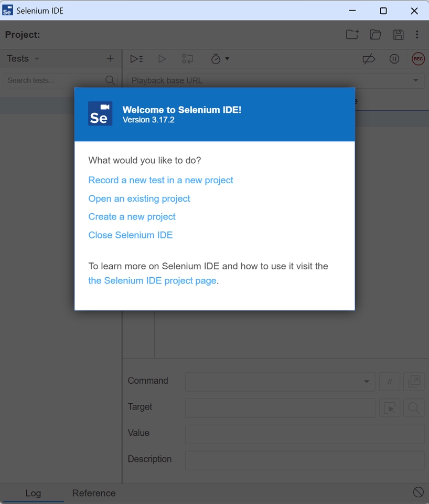Open the three-dot more options menu
429x504 pixels.
point(417,35)
